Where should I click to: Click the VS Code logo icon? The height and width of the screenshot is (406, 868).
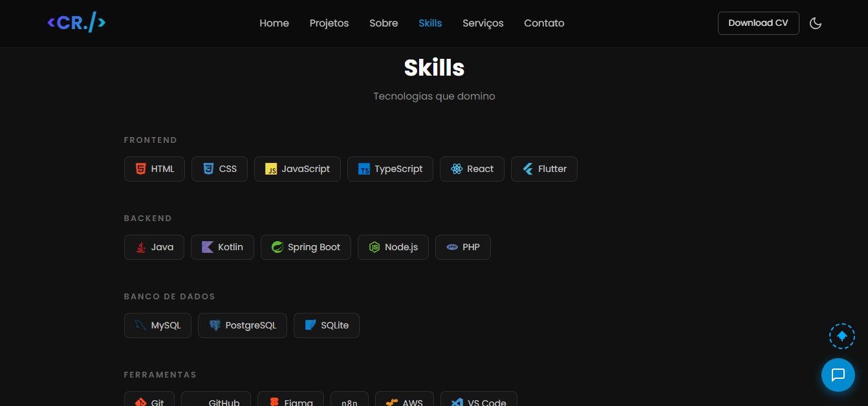click(457, 402)
